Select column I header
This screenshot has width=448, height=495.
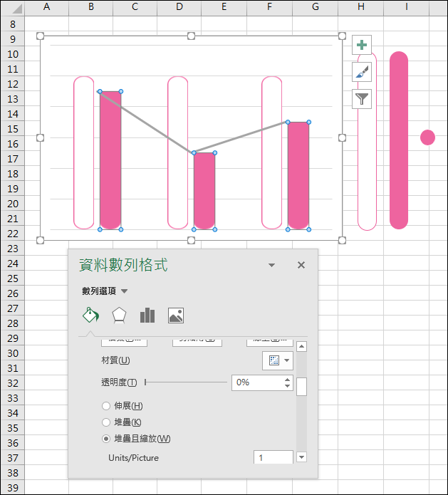tap(406, 7)
